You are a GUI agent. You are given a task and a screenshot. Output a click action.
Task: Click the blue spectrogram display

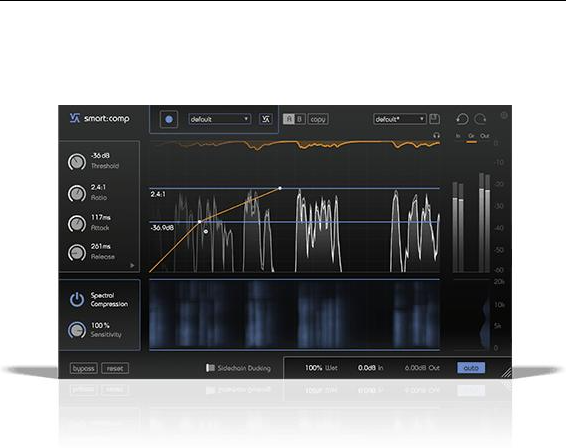click(295, 314)
